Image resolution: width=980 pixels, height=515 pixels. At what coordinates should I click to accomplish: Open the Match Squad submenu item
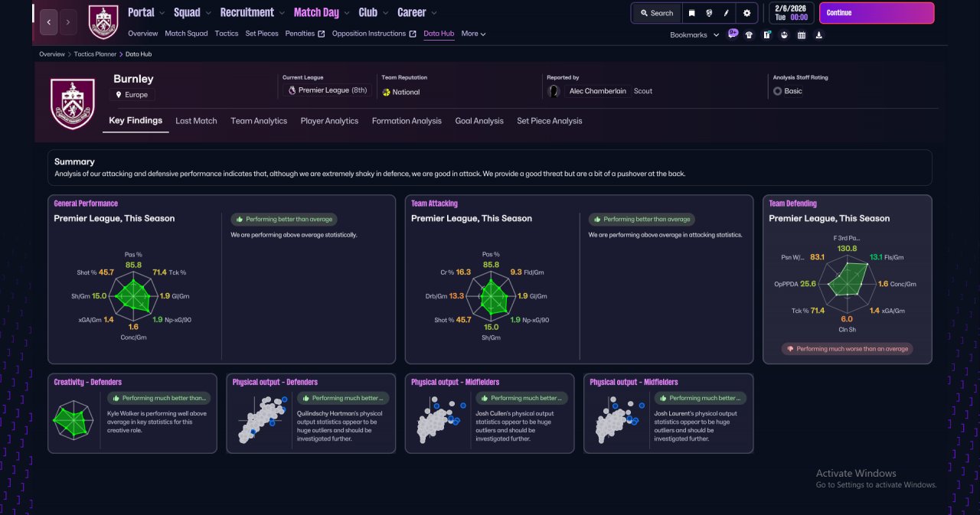click(x=186, y=34)
